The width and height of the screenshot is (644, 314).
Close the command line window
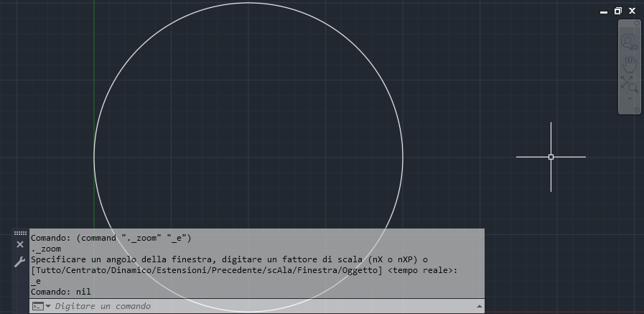click(x=20, y=244)
